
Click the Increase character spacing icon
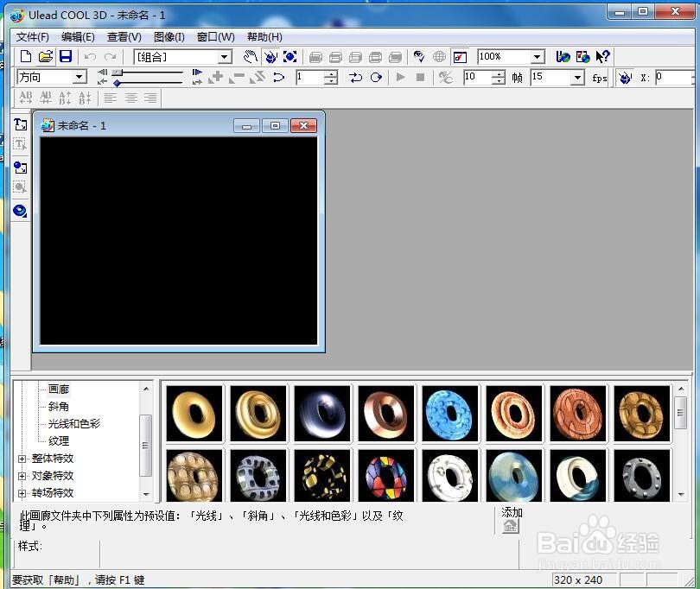tap(26, 98)
